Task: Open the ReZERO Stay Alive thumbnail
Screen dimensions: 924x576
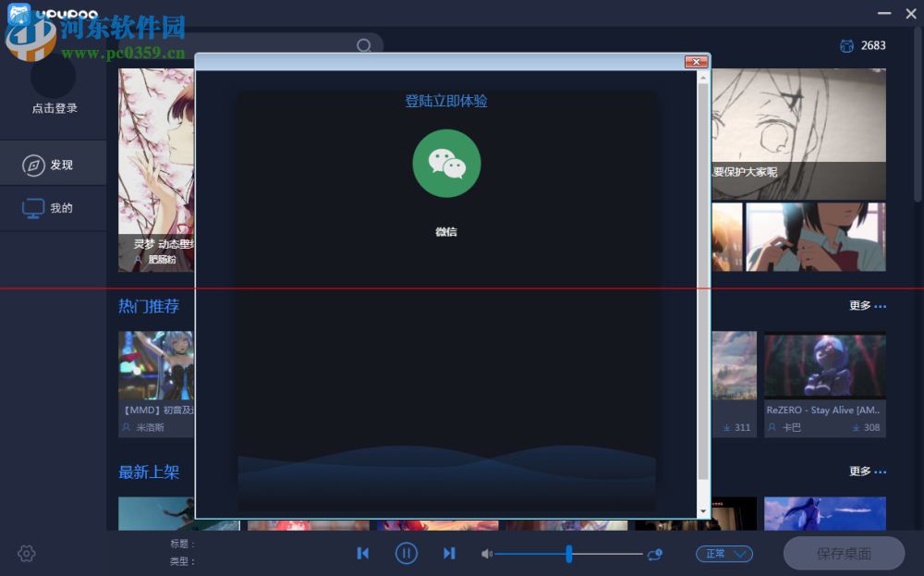Action: pyautogui.click(x=825, y=366)
